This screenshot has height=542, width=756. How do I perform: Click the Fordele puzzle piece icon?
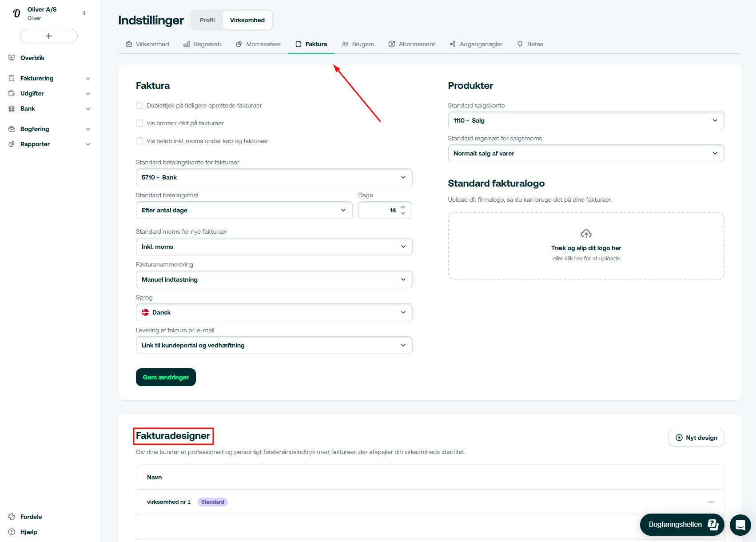click(x=12, y=517)
